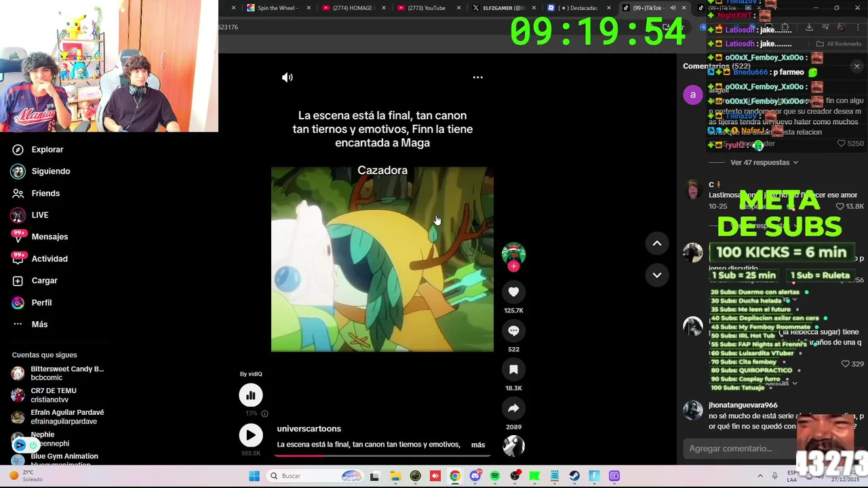Screen dimensions: 868x488
Task: Open Google Chrome from the taskbar
Action: point(455,476)
